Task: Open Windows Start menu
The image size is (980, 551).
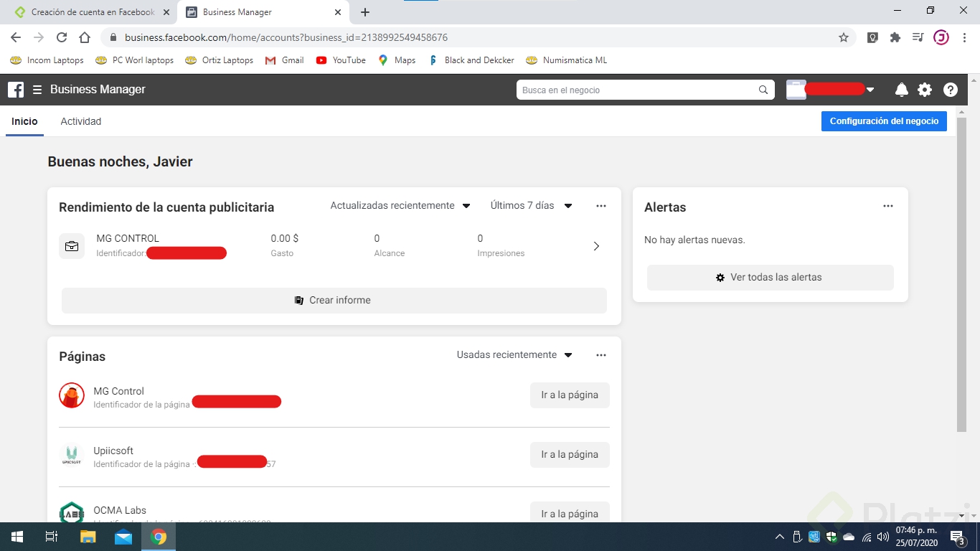Action: 17,537
